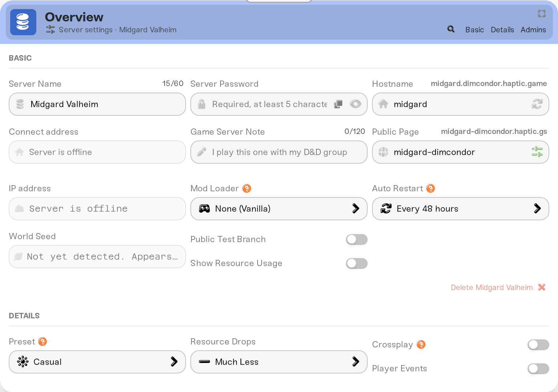Jump to the Details section tab
This screenshot has height=392, width=558.
[502, 30]
